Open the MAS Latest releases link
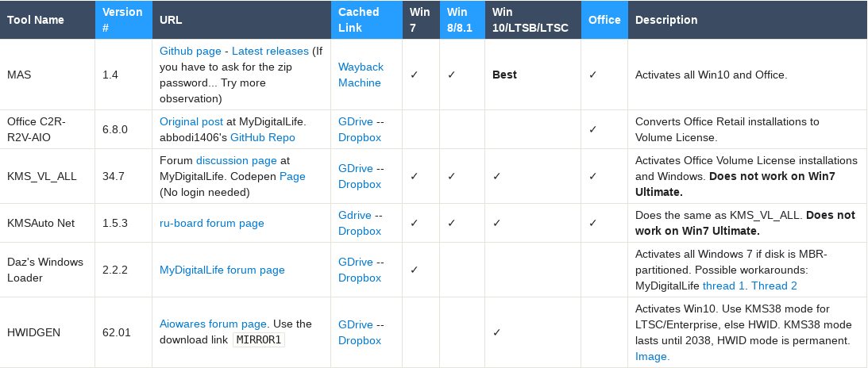This screenshot has width=868, height=368. [x=270, y=51]
